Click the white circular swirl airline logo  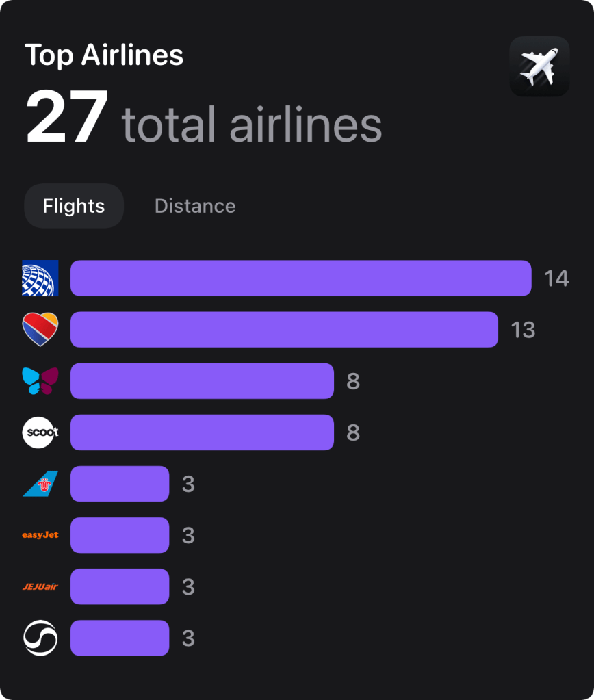(40, 638)
